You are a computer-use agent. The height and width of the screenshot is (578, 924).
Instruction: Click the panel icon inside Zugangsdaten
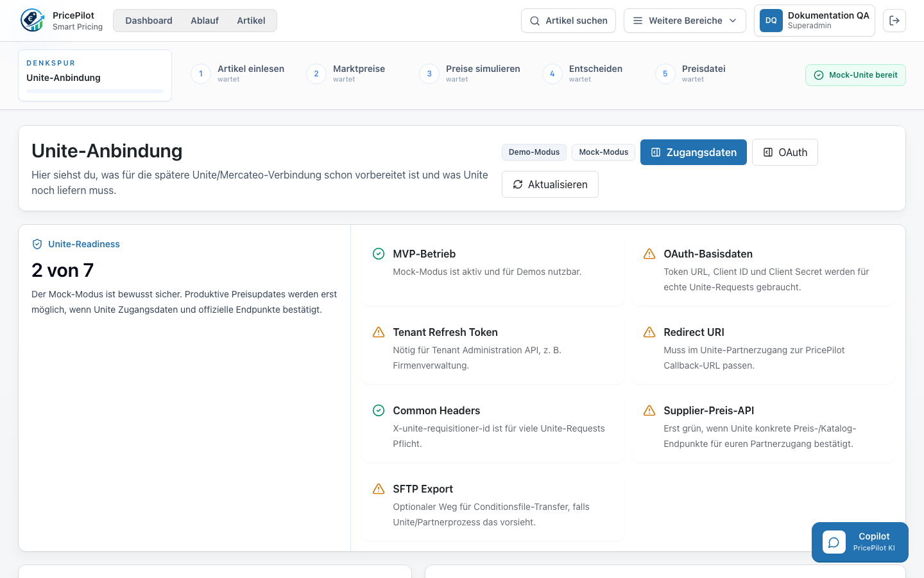click(656, 152)
